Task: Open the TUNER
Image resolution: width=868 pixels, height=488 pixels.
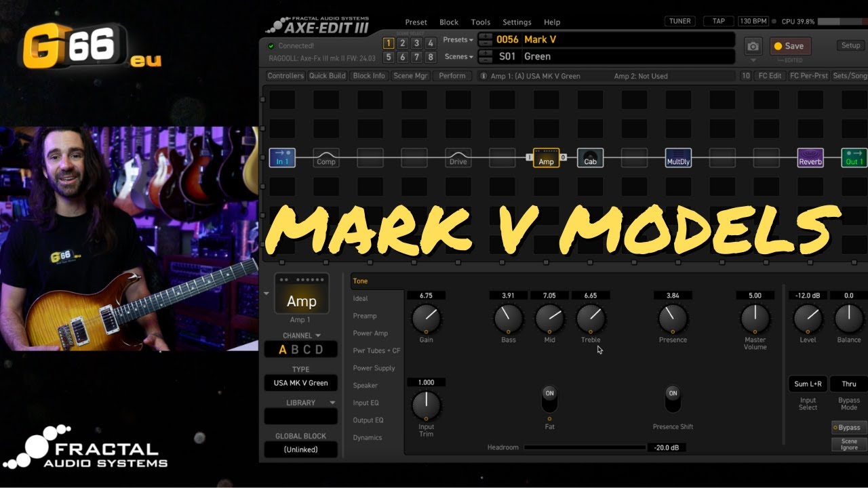Action: (679, 22)
